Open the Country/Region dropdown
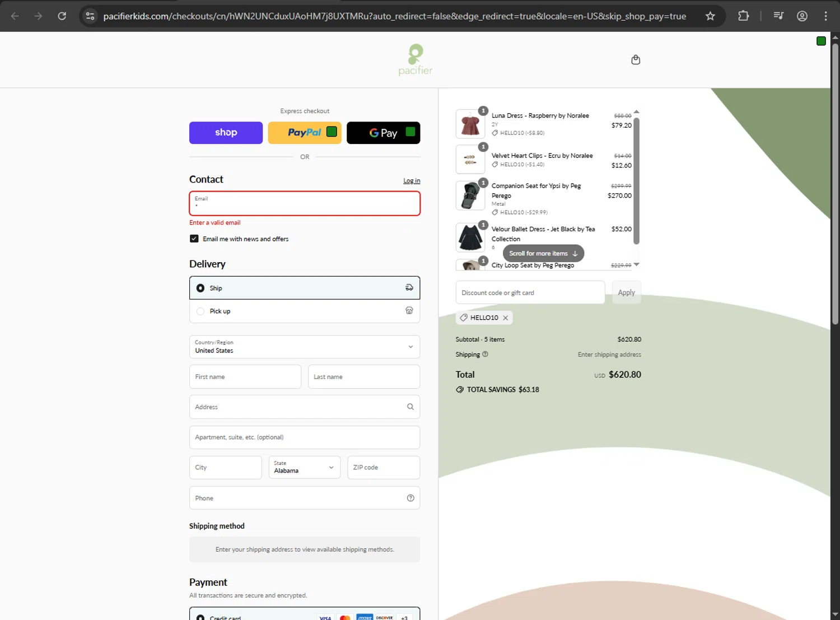 point(305,347)
